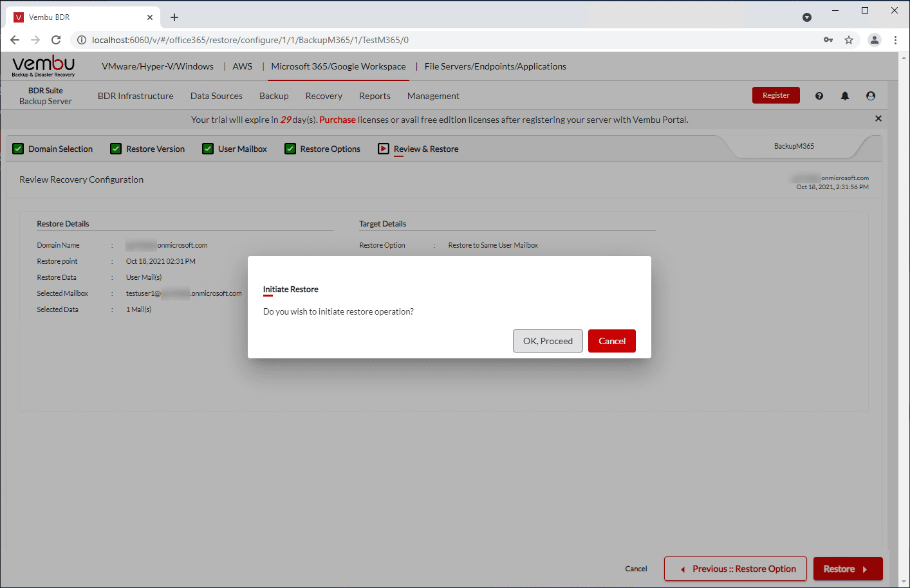
Task: Open the Management menu
Action: point(433,96)
